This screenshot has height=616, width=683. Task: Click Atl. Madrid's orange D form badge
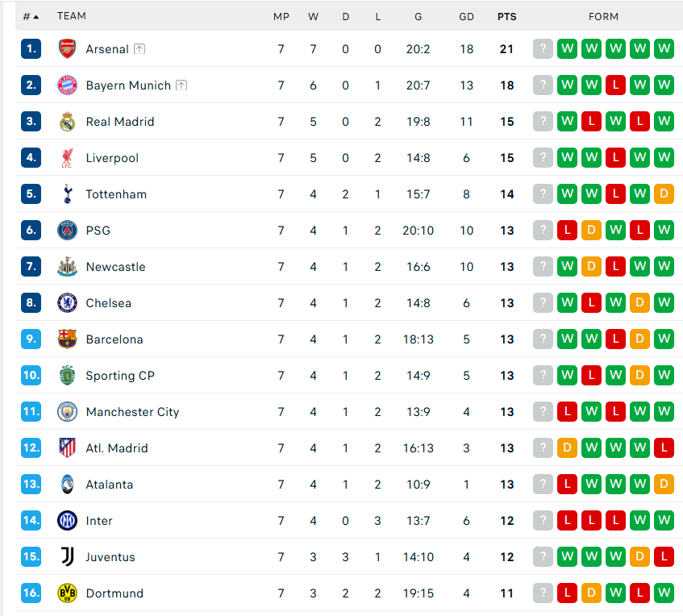pos(567,448)
